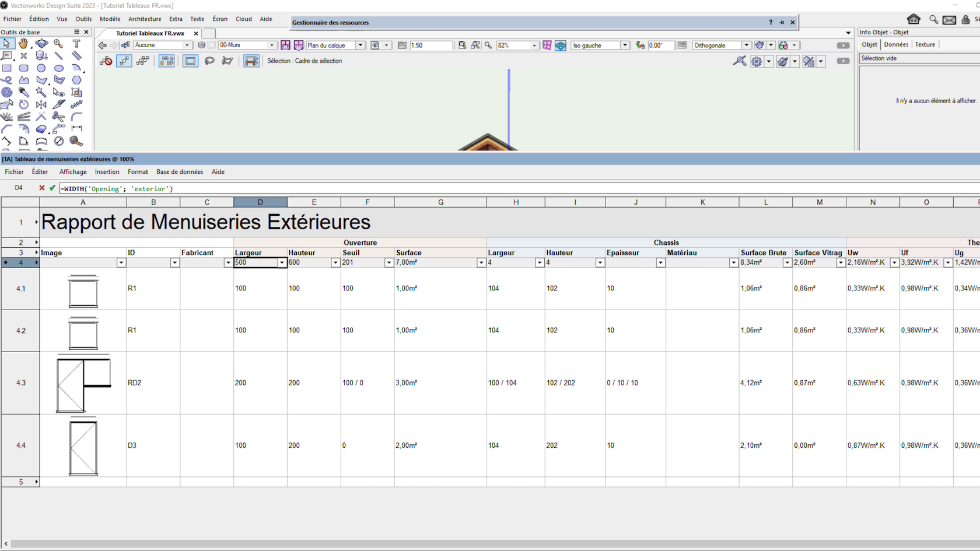Open the Largeur column filter dropdown
This screenshot has width=980, height=551.
pyautogui.click(x=282, y=262)
